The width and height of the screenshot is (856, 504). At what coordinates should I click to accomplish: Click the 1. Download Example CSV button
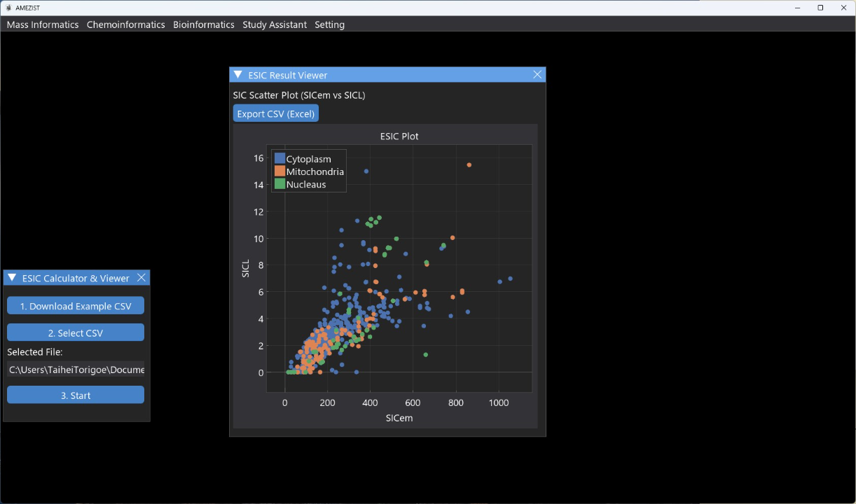click(x=76, y=306)
